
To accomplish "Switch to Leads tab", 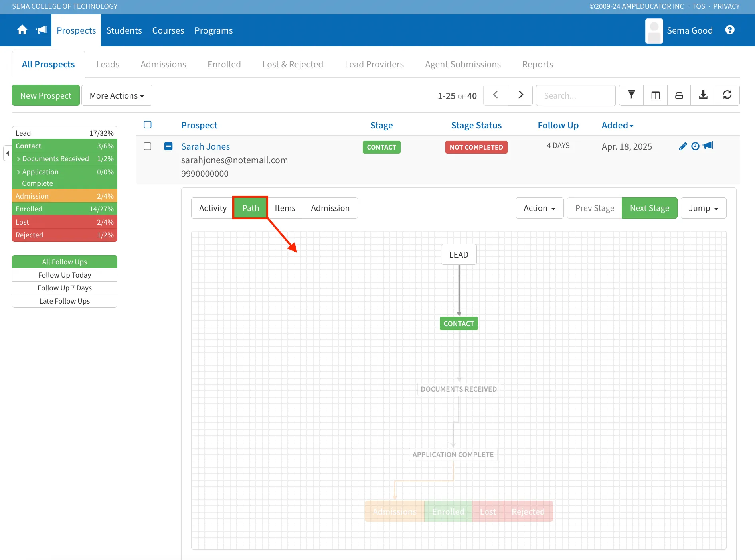I will (108, 64).
